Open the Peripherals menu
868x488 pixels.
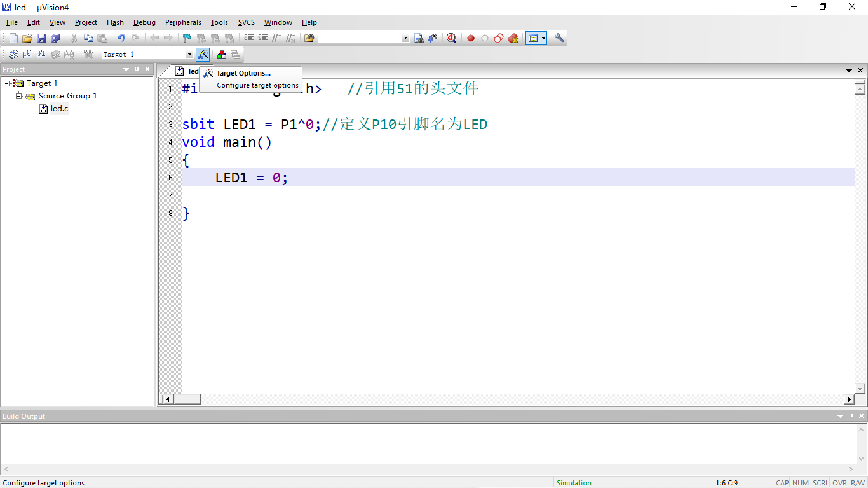pyautogui.click(x=183, y=22)
